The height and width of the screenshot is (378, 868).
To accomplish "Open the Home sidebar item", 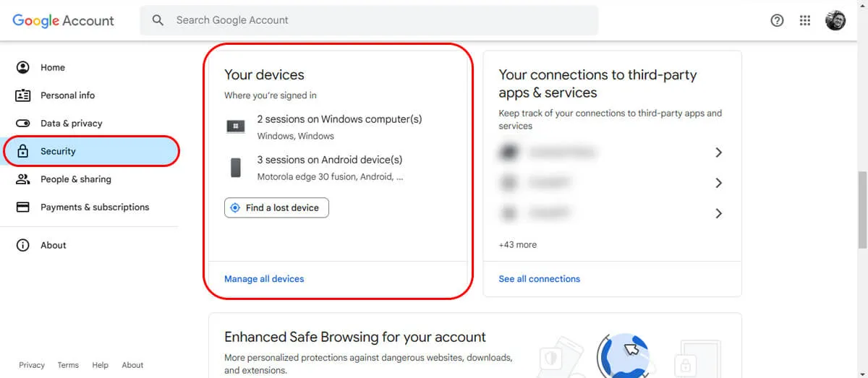I will (52, 67).
